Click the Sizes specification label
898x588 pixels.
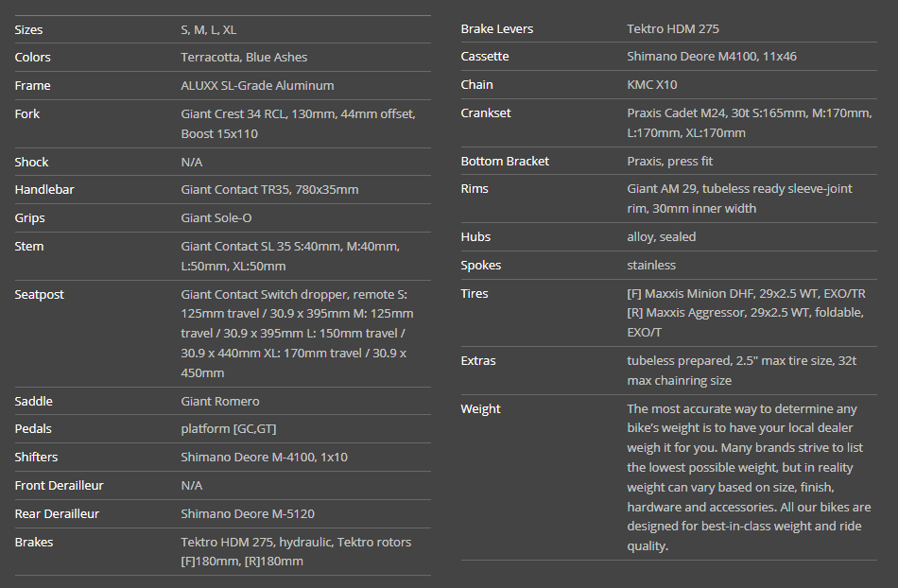[28, 29]
